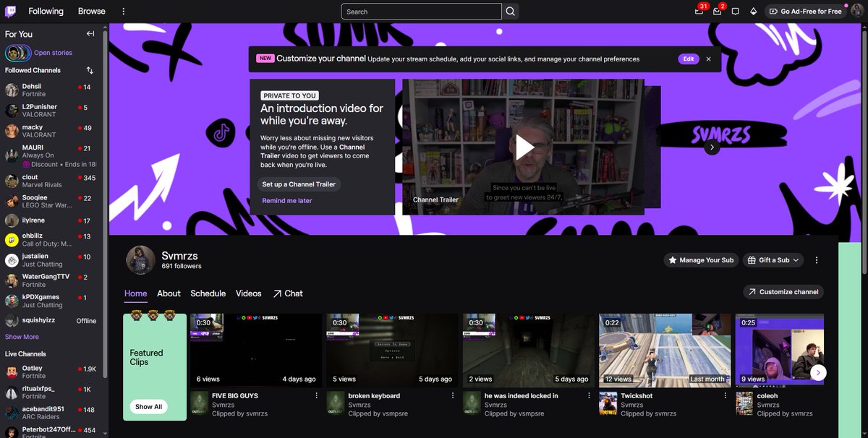Open the stories avatar ring
The height and width of the screenshot is (438, 868).
[17, 53]
